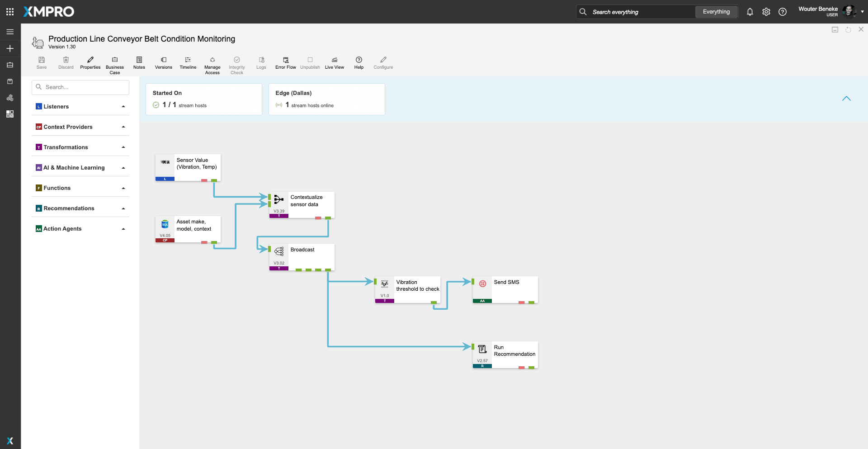
Task: Open the Everything search filter dropdown
Action: pos(716,12)
